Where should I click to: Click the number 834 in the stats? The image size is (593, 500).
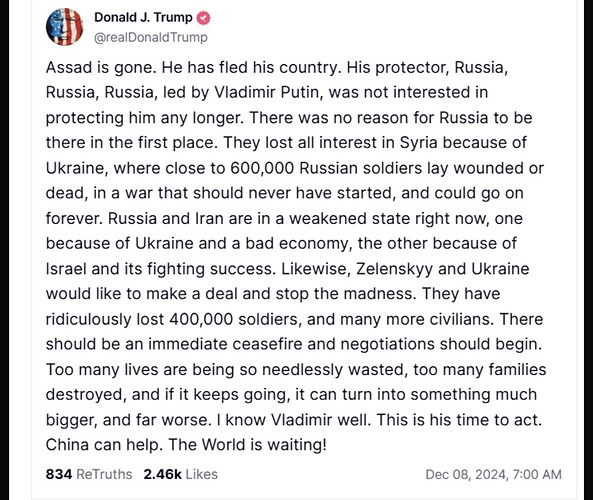pos(59,474)
